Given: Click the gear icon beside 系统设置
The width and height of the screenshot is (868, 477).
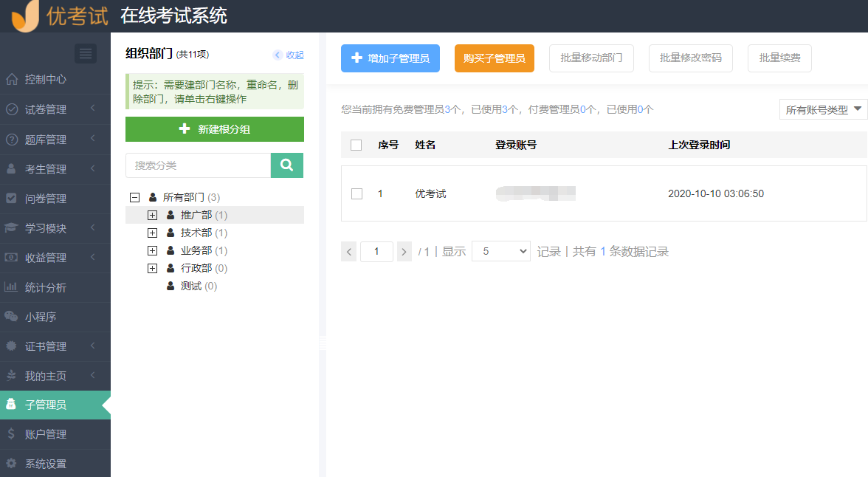Looking at the screenshot, I should [x=11, y=463].
